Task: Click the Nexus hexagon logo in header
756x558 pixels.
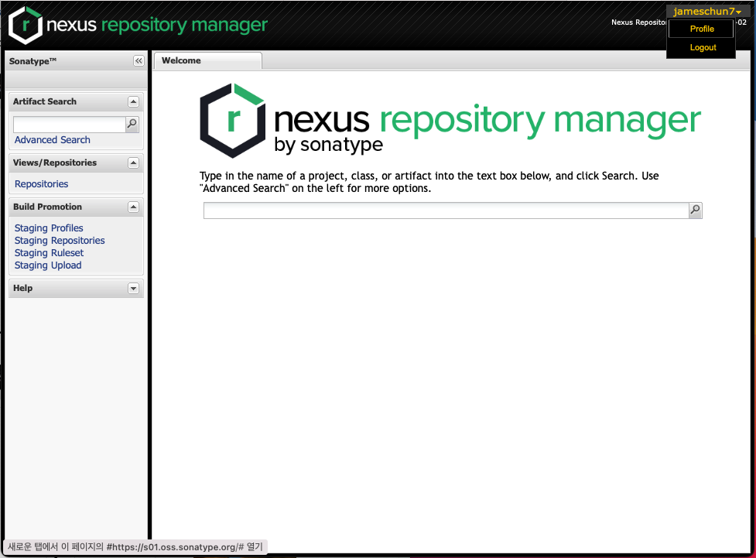Action: [25, 25]
